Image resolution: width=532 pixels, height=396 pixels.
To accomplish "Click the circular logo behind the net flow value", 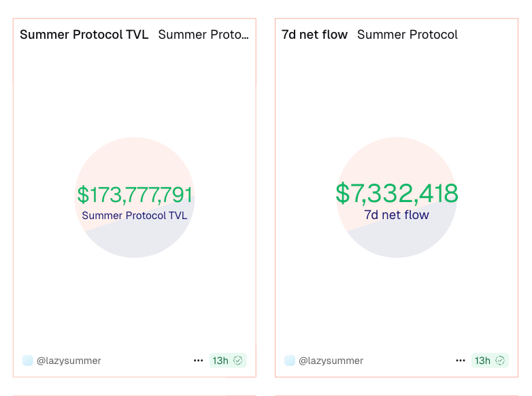I will coord(397,158).
